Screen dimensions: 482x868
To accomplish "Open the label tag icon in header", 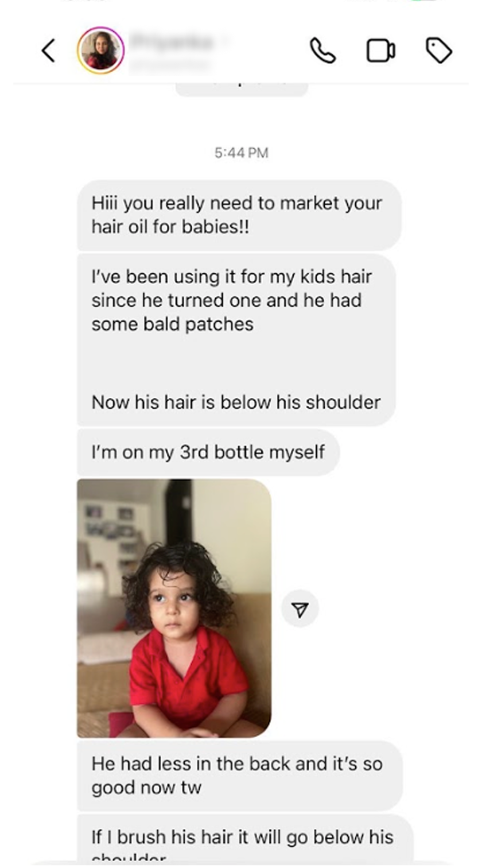I will coord(439,51).
